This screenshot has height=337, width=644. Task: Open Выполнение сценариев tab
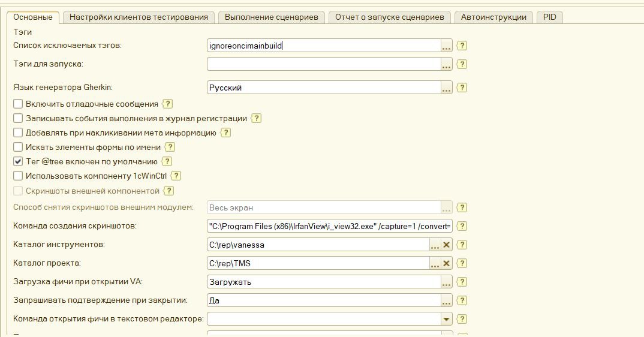point(272,17)
